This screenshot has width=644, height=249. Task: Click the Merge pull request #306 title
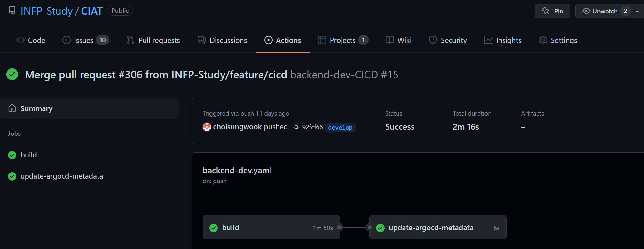(156, 75)
